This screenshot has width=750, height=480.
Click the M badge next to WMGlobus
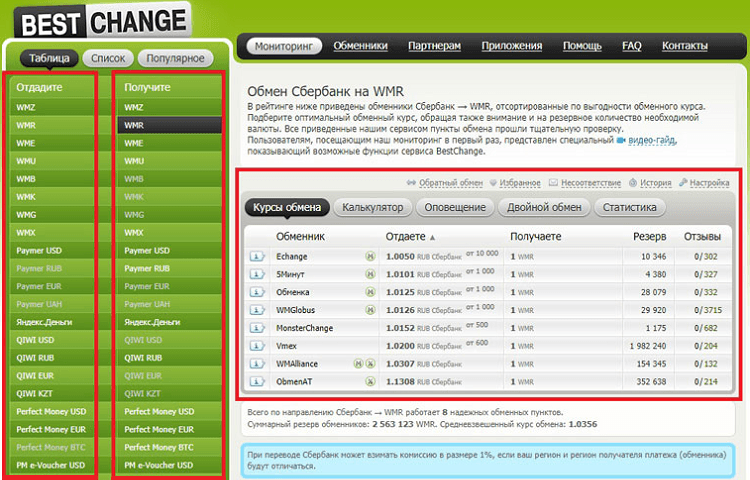(x=370, y=310)
